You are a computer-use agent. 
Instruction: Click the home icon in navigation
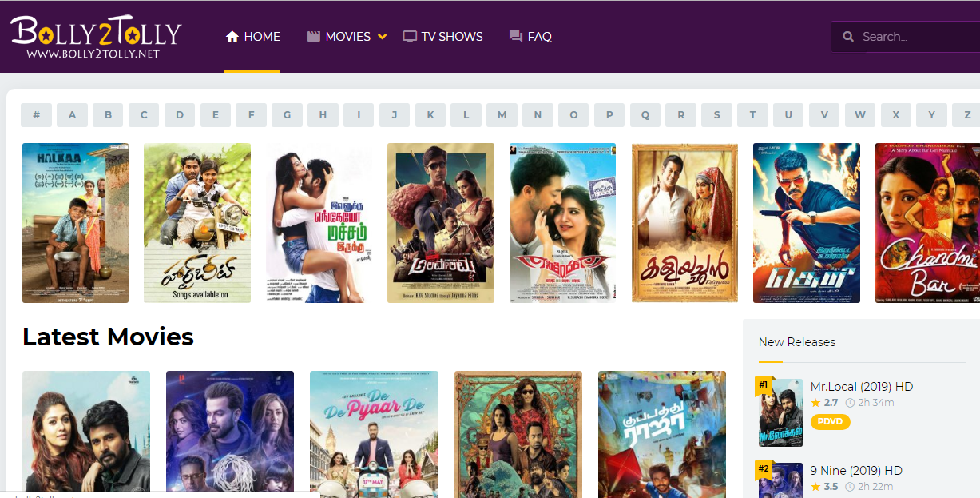[x=232, y=37]
